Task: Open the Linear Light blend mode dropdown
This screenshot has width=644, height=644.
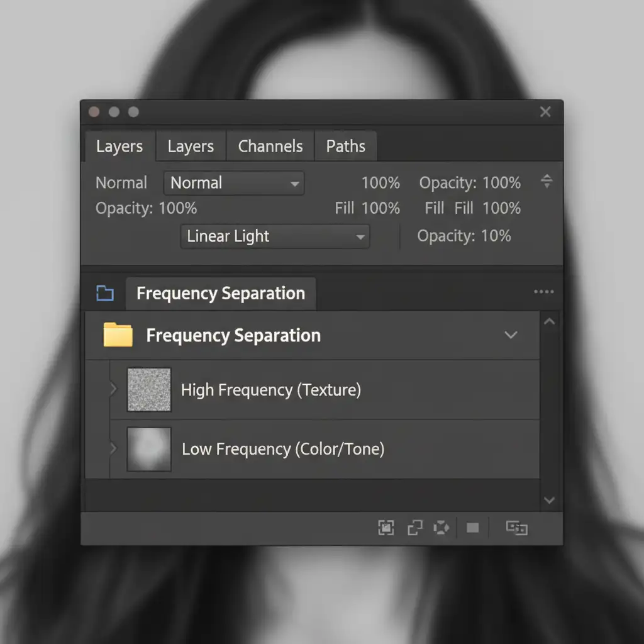Action: [275, 236]
